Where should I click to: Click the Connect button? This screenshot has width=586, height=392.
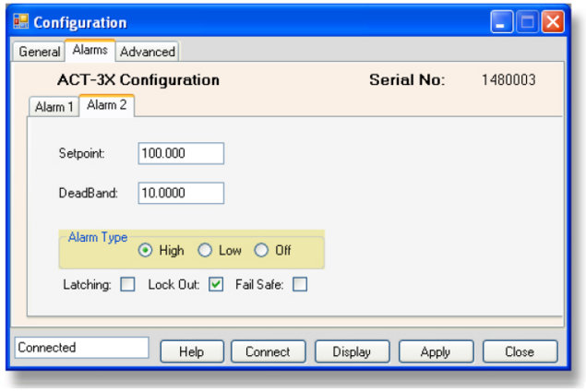268,351
